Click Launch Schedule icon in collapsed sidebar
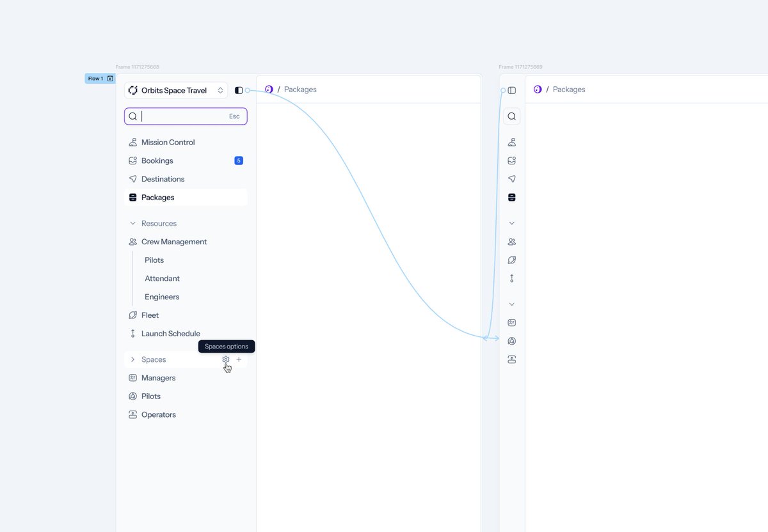Viewport: 768px width, 532px height. (x=511, y=279)
